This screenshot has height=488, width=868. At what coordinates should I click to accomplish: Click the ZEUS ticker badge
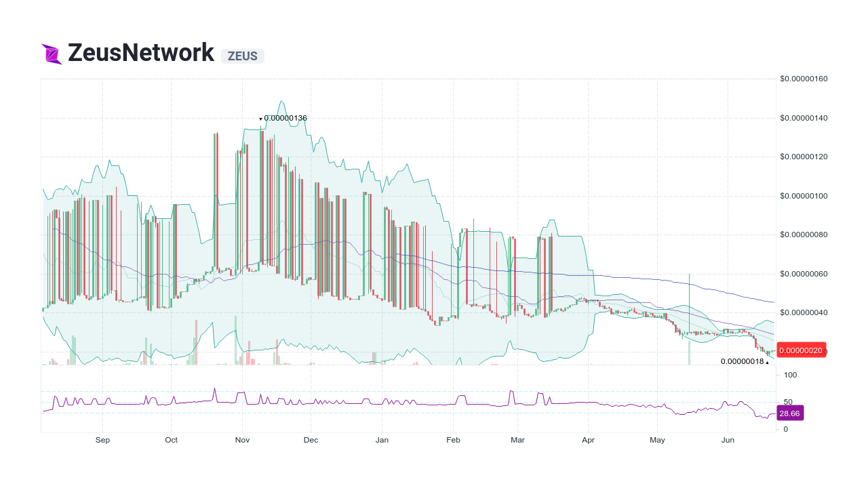pyautogui.click(x=242, y=56)
